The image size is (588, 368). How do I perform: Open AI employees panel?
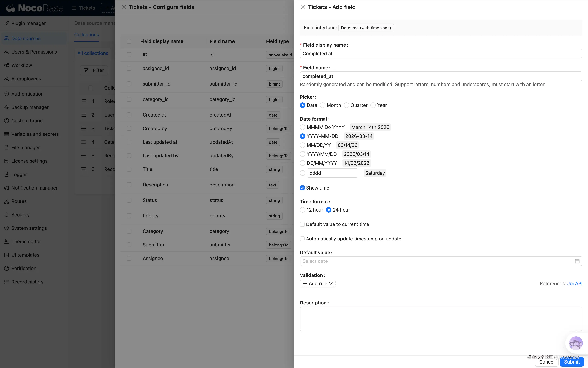pos(26,79)
